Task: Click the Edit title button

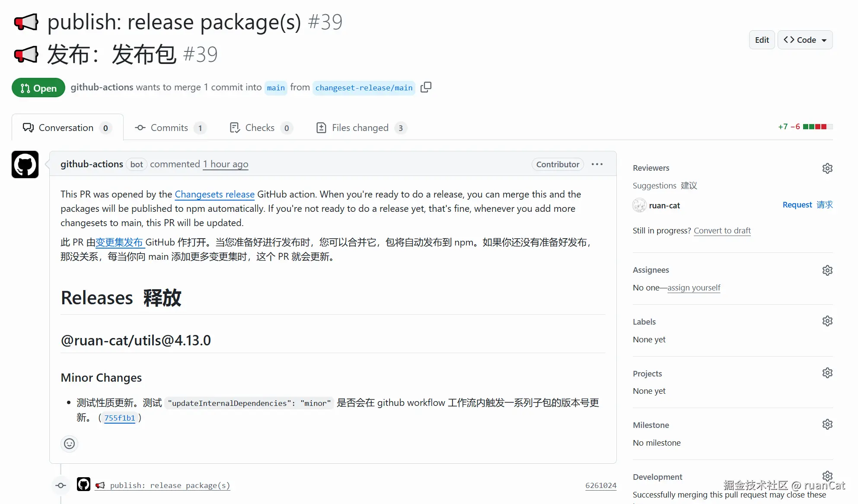Action: [x=762, y=40]
